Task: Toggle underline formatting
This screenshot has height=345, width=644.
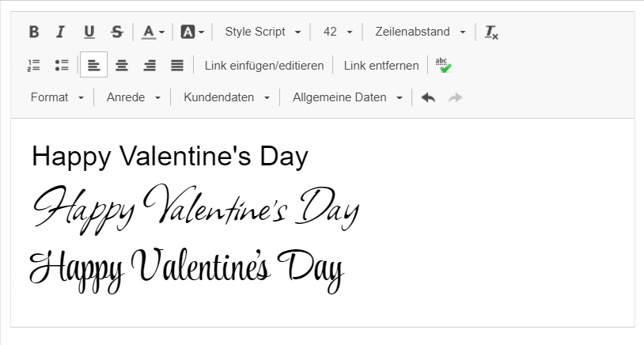Action: pos(89,32)
